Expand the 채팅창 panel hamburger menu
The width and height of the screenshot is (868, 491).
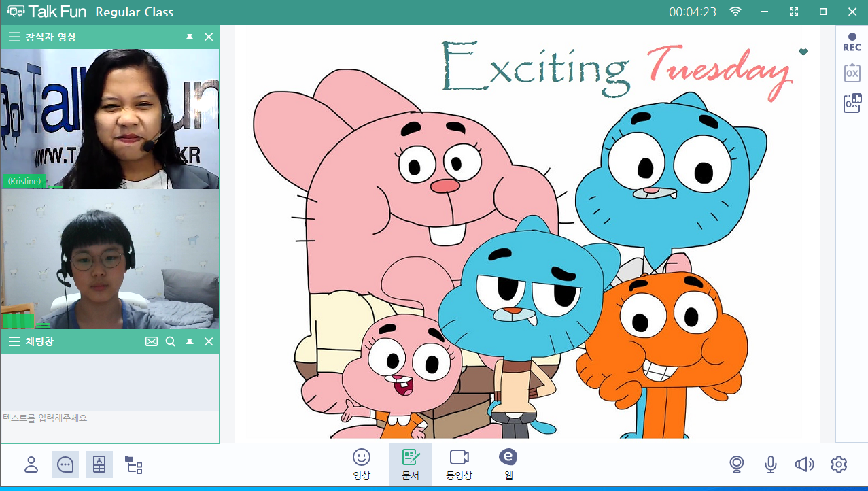(14, 341)
